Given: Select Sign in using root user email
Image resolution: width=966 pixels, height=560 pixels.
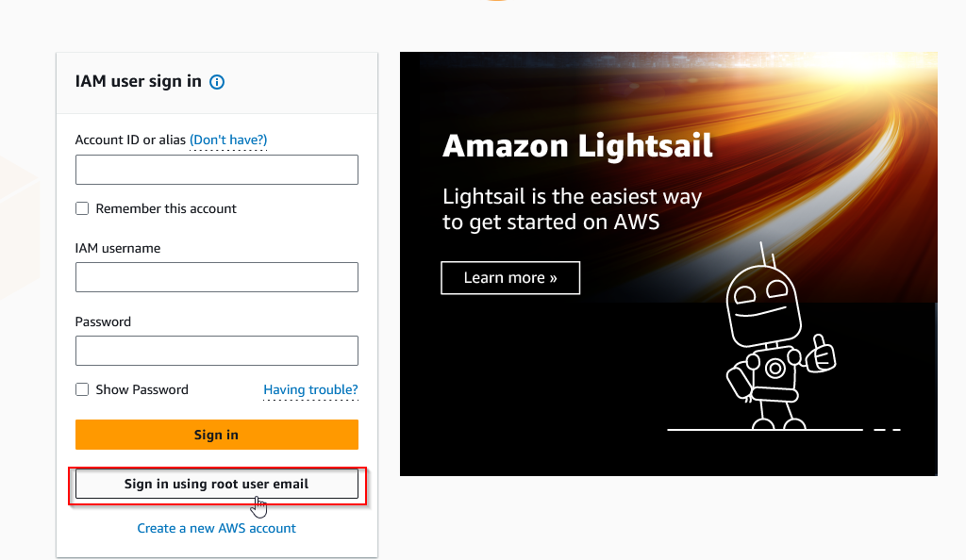Looking at the screenshot, I should [x=217, y=484].
